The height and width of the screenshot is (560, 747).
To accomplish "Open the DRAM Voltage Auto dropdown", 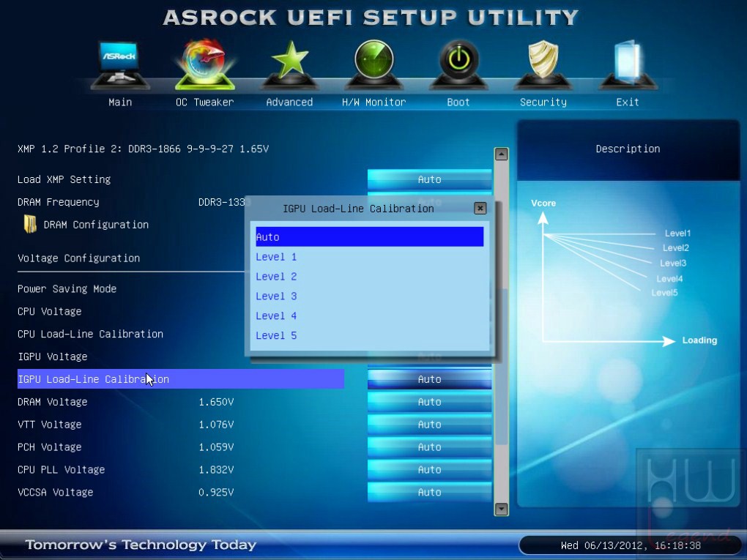I will [429, 401].
